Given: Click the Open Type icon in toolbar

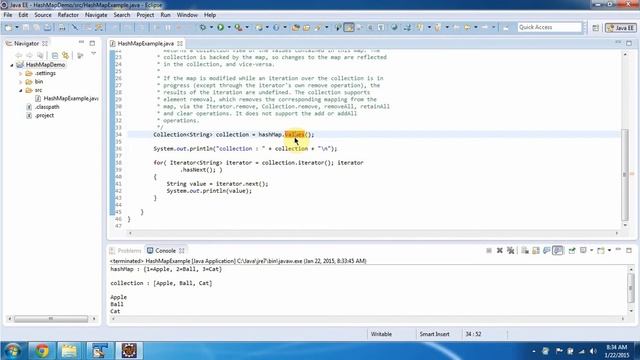Looking at the screenshot, I should coord(295,27).
